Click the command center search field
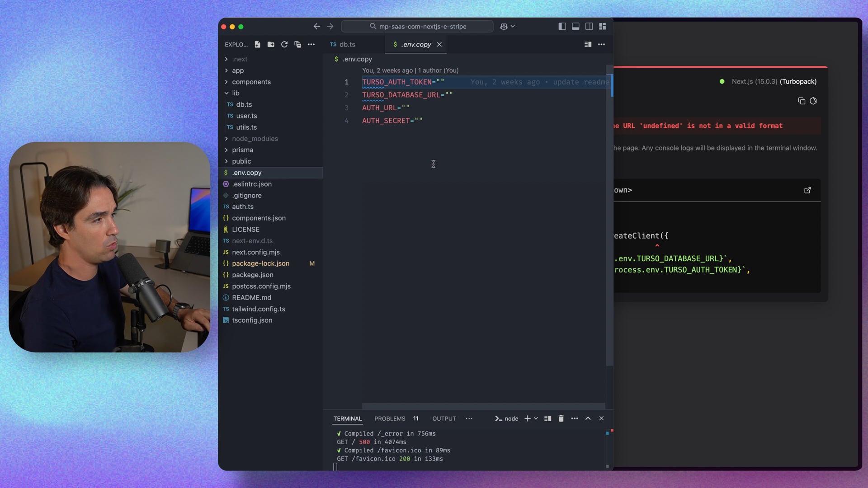Screen dimensions: 868x488 [x=417, y=26]
